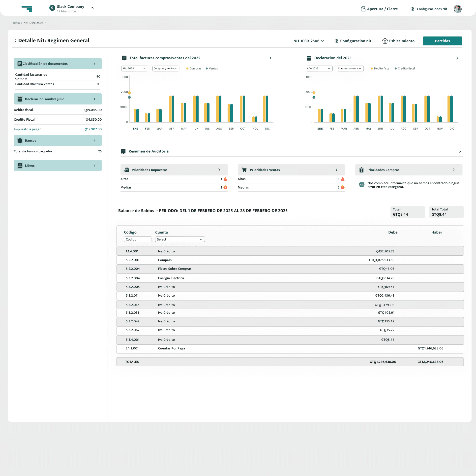This screenshot has height=476, width=476.
Task: Click the yellow slider dot on facturas chart
Action: click(129, 93)
